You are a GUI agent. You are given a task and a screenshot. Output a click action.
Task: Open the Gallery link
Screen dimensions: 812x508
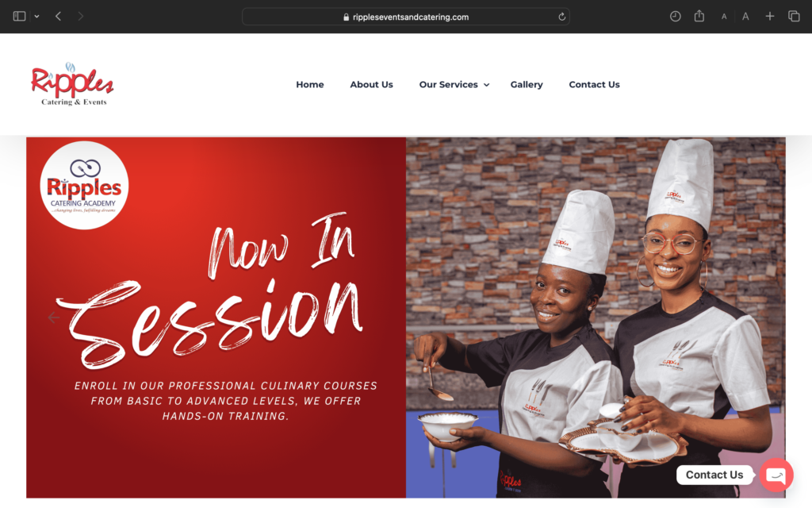[527, 84]
